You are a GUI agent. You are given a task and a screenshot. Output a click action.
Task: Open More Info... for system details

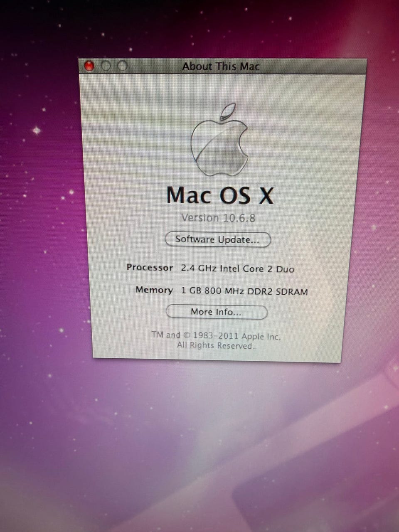click(217, 312)
